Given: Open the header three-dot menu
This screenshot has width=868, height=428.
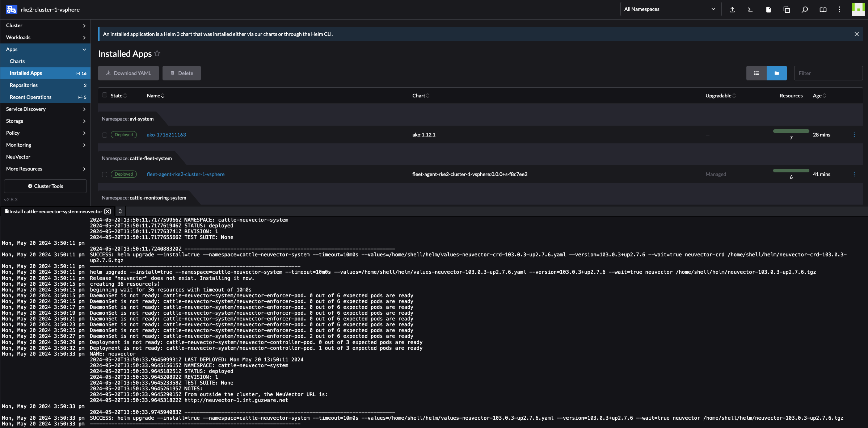Looking at the screenshot, I should tap(839, 9).
